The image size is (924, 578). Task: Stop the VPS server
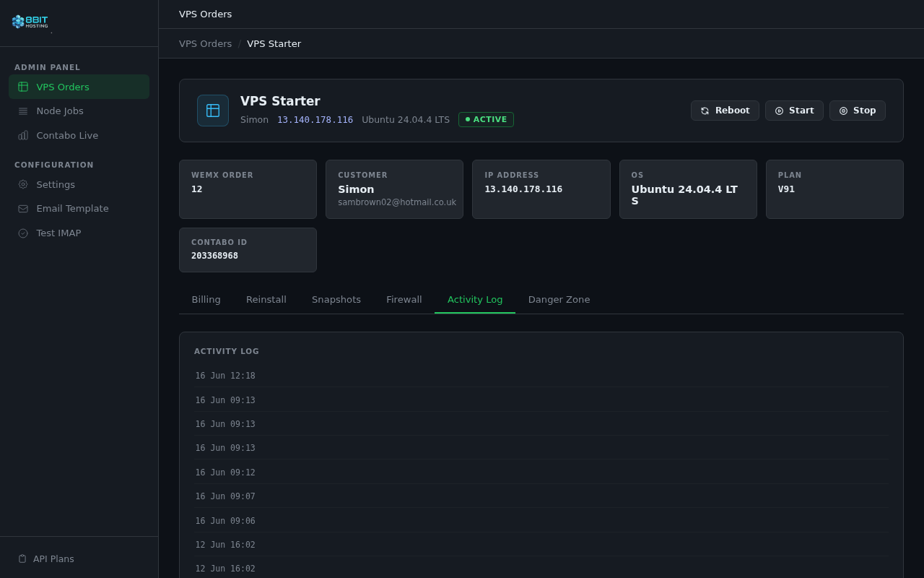tap(858, 111)
